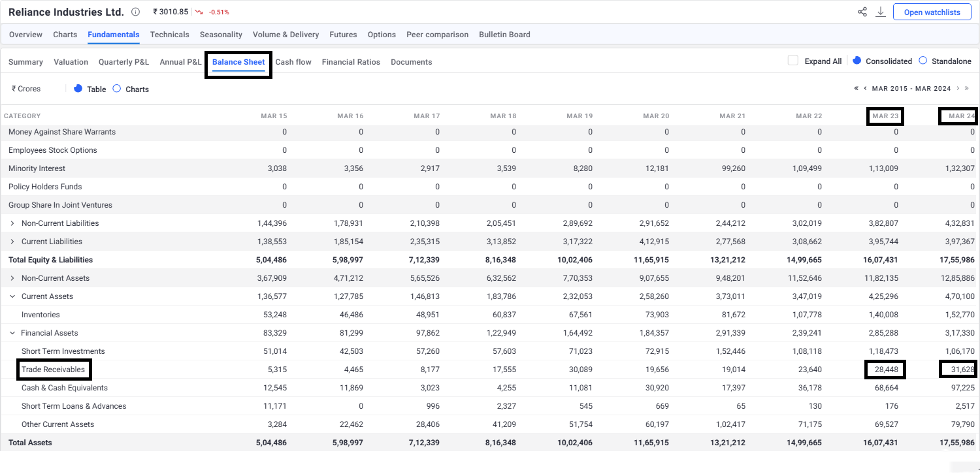Open the Quarterly P&L sub-tab
The height and width of the screenshot is (474, 980).
(124, 62)
